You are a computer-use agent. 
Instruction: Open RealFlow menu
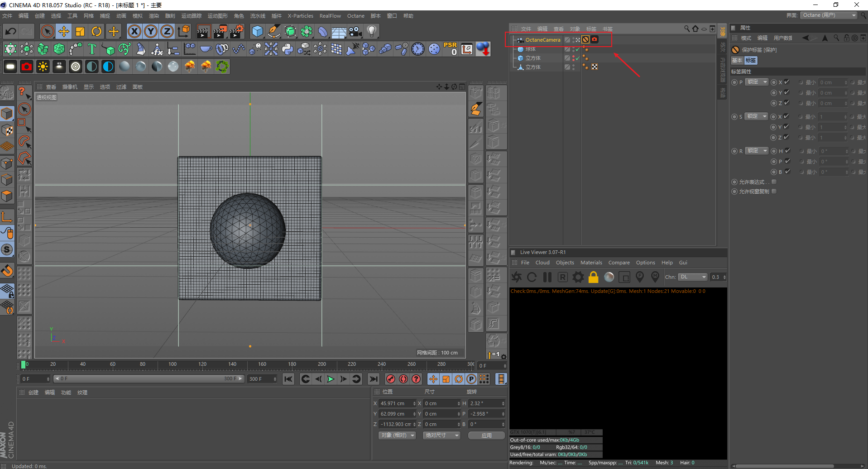[x=330, y=16]
